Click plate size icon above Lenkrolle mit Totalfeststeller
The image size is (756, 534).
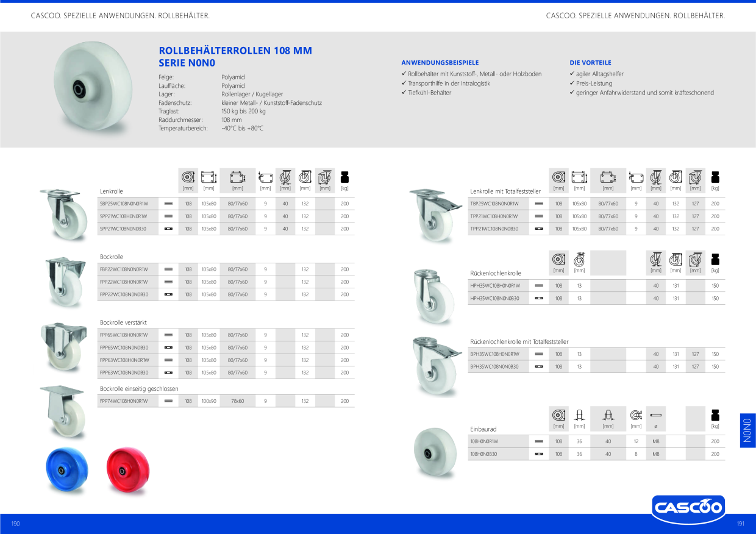[579, 177]
